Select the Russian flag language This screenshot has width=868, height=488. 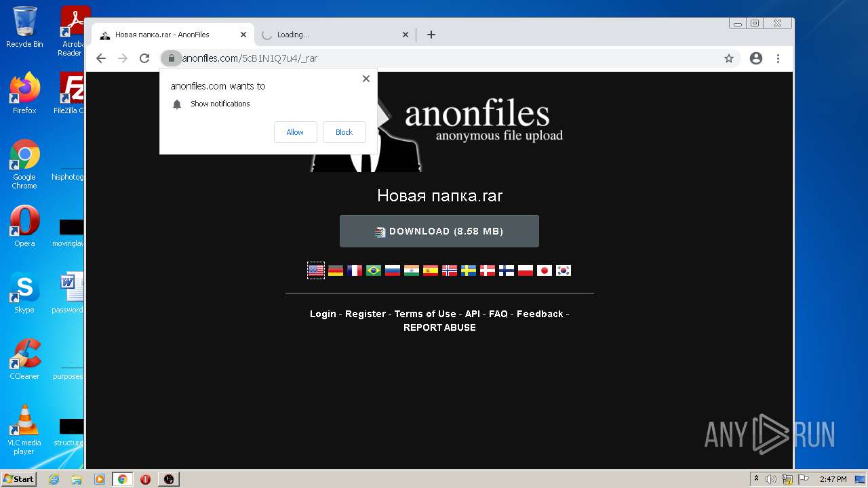(393, 270)
